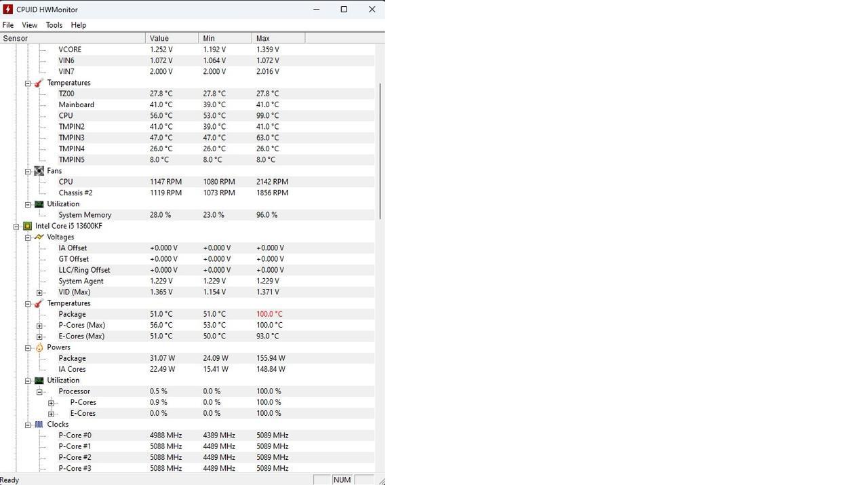Collapse the motherboard Utilization node
The width and height of the screenshot is (868, 485).
[28, 205]
